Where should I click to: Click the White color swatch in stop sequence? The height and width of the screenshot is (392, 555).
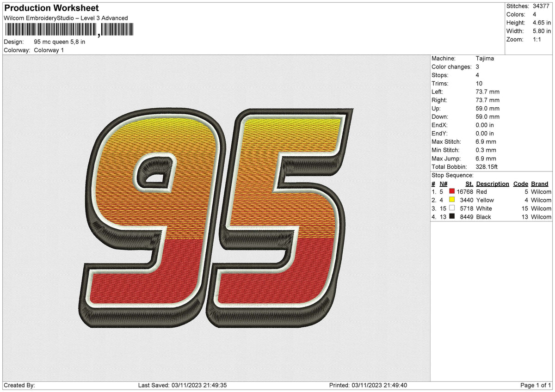point(452,208)
